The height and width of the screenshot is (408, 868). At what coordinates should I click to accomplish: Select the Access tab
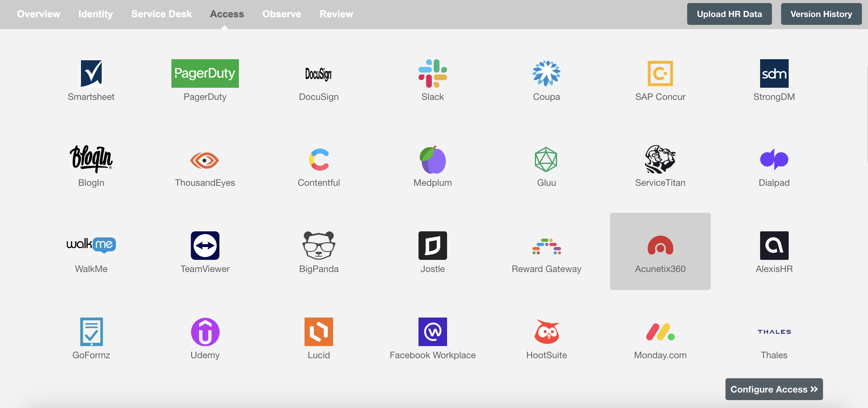(x=227, y=14)
